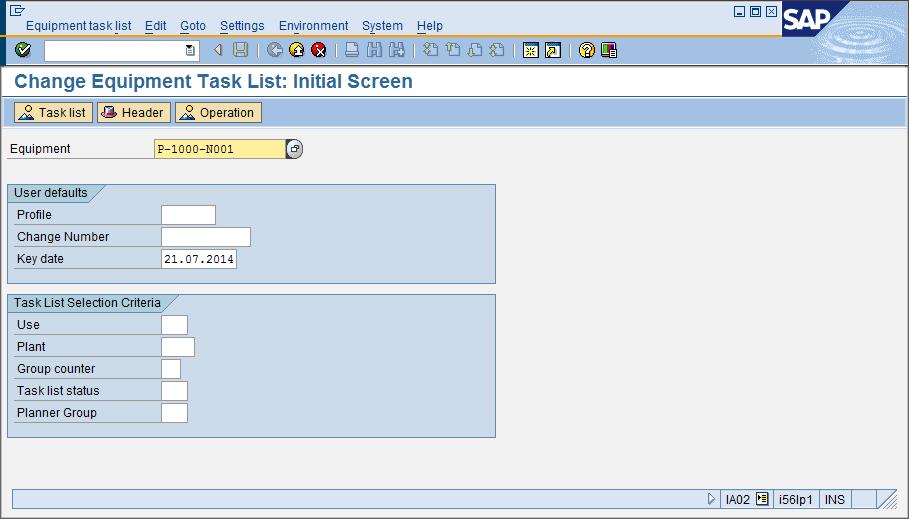The width and height of the screenshot is (909, 519).
Task: Click the Find binoculars icon
Action: point(374,50)
